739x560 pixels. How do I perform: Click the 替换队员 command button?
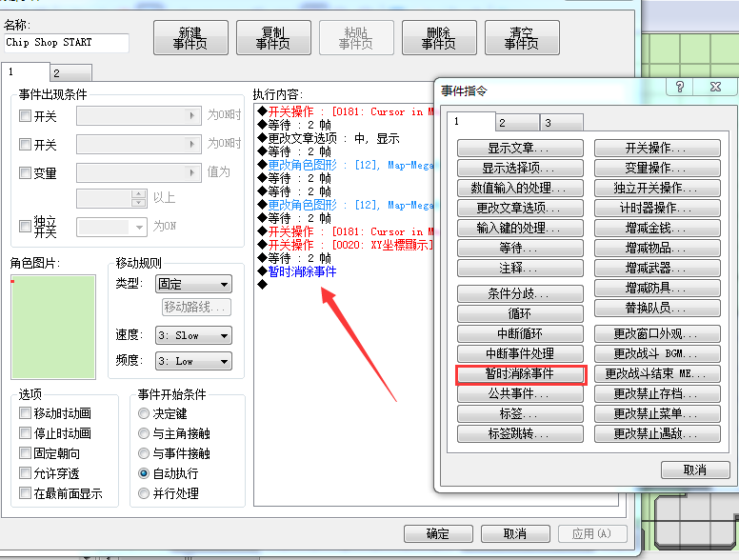[x=657, y=309]
